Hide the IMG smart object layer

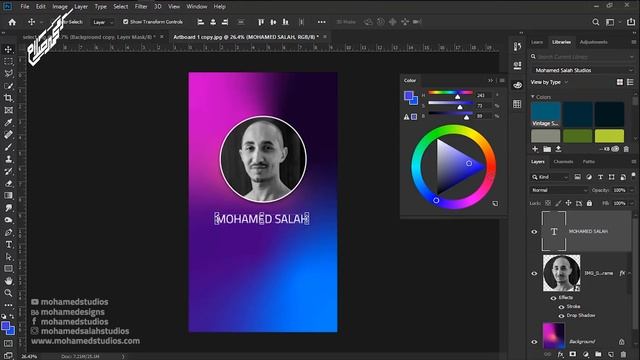[x=534, y=273]
